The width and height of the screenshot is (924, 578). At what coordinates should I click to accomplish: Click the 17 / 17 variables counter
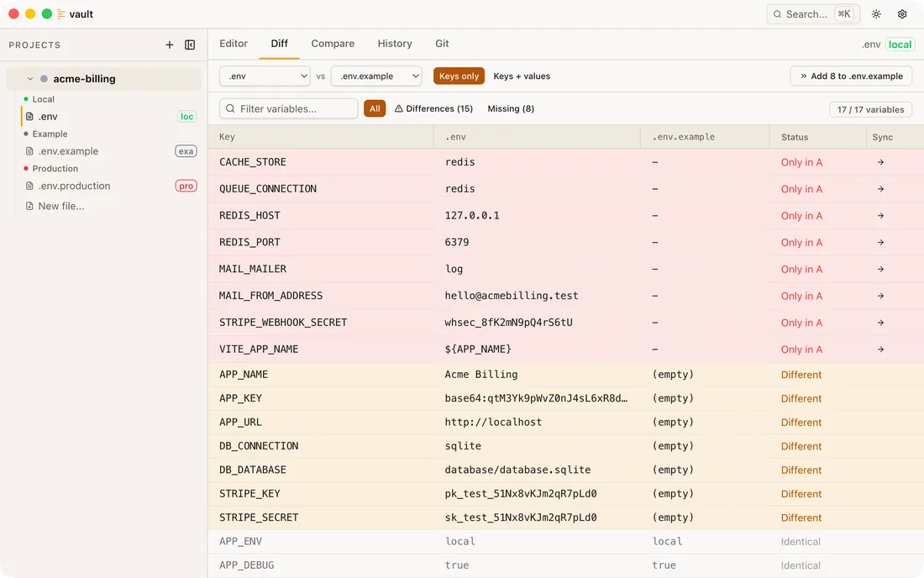click(870, 109)
